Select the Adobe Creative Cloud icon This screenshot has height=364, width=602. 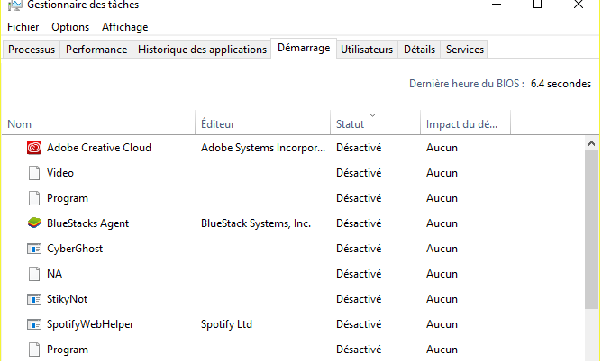(34, 148)
